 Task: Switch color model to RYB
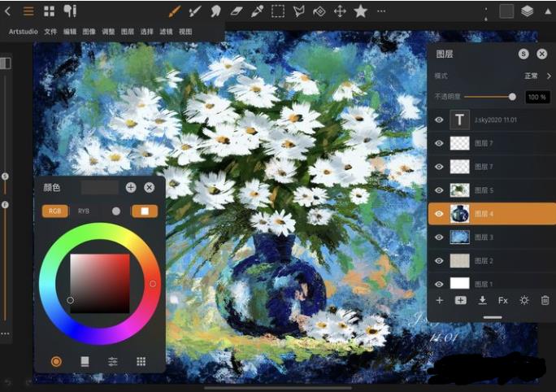click(x=84, y=211)
